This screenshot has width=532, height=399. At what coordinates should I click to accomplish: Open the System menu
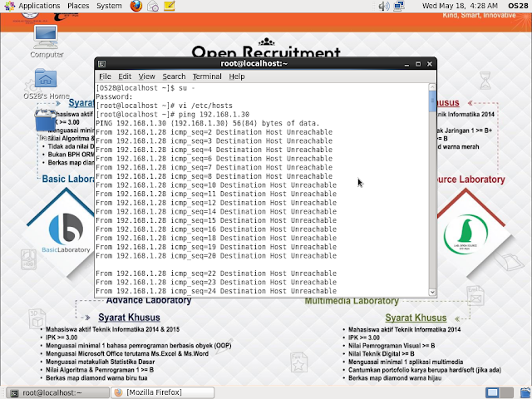click(x=109, y=6)
